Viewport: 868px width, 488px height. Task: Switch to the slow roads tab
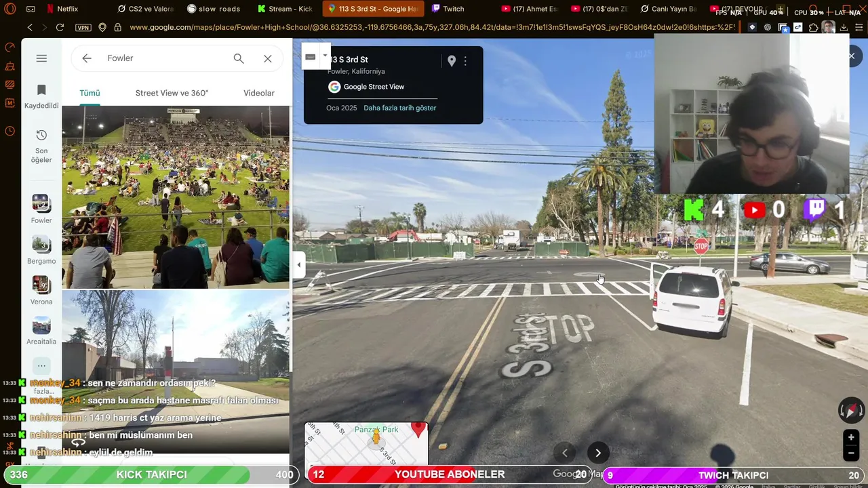click(x=214, y=9)
